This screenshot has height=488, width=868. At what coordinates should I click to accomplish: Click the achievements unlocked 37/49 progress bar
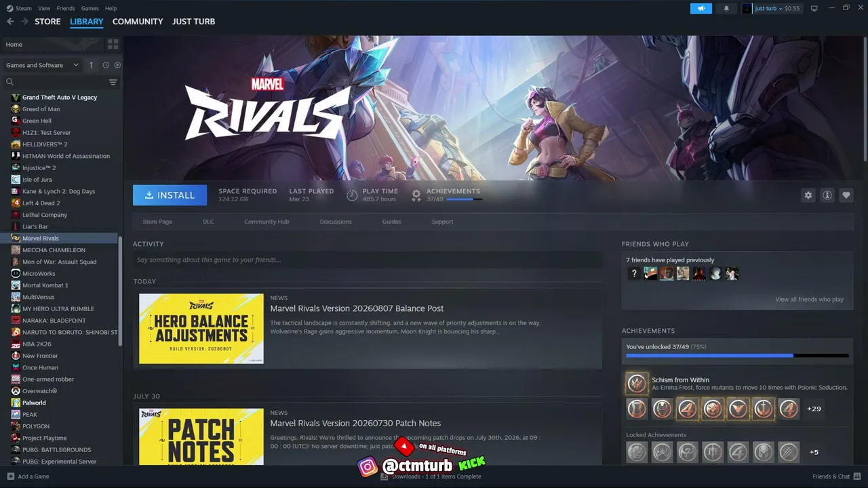737,355
